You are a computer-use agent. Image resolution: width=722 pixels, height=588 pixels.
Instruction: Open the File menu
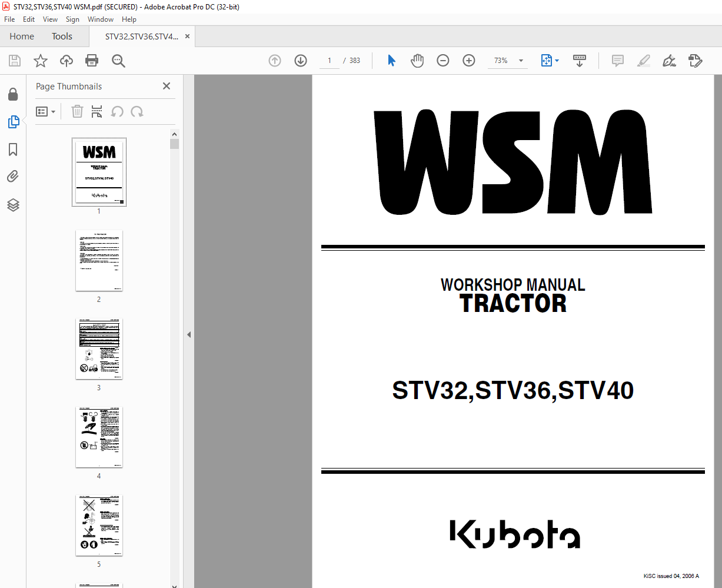pos(9,19)
